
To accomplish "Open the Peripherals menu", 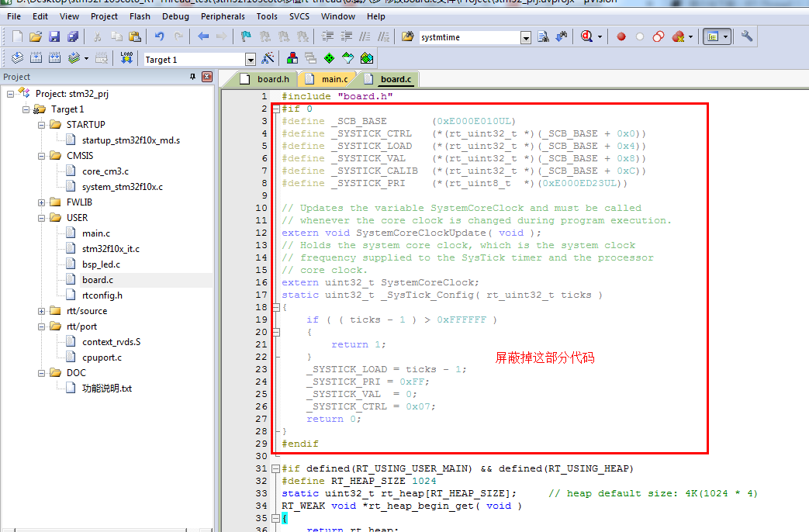I will pyautogui.click(x=223, y=16).
